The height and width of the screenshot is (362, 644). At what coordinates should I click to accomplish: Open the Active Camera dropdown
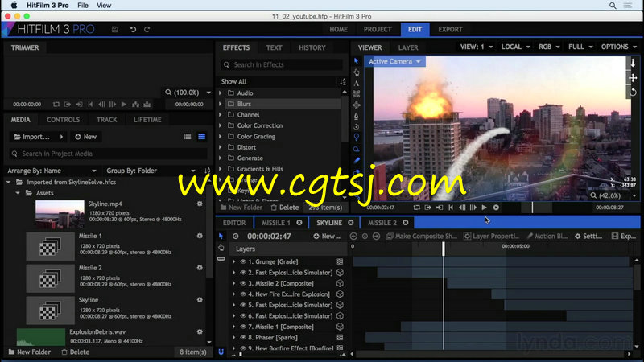pos(394,62)
